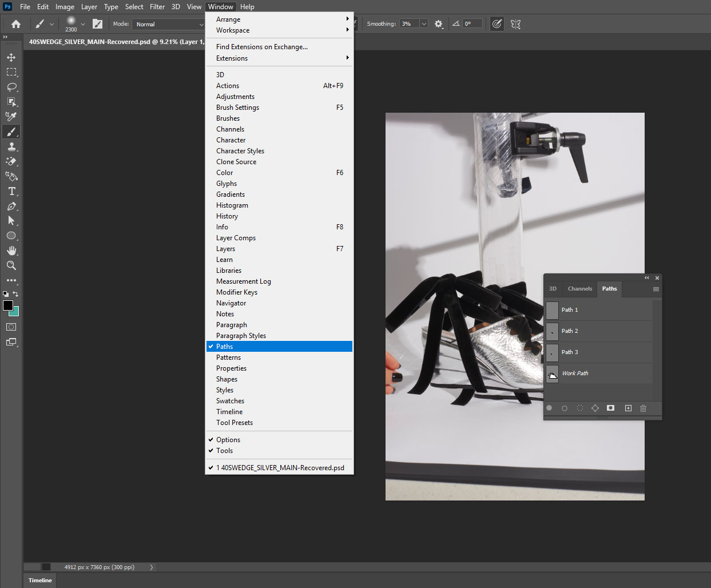
Task: Click Find Extensions on Exchange
Action: point(261,47)
